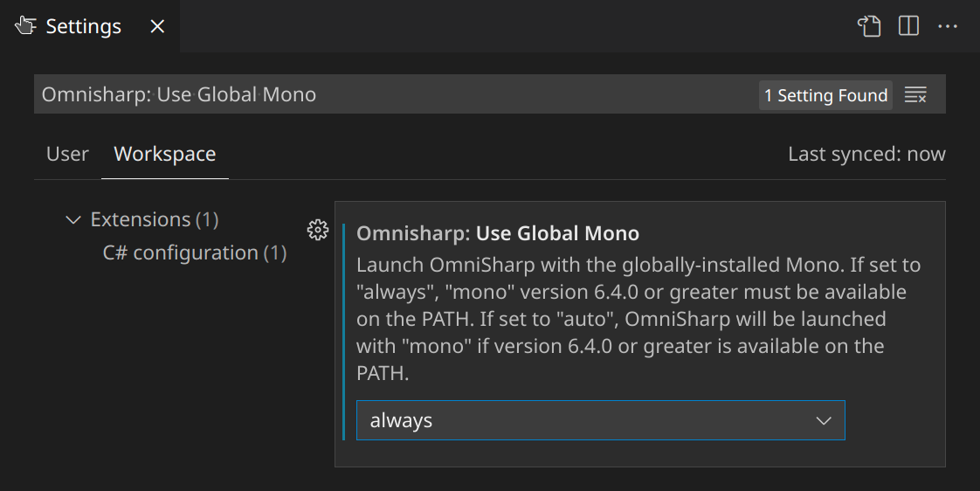Jump to C# configuration (1) section
The height and width of the screenshot is (491, 980).
(x=194, y=252)
